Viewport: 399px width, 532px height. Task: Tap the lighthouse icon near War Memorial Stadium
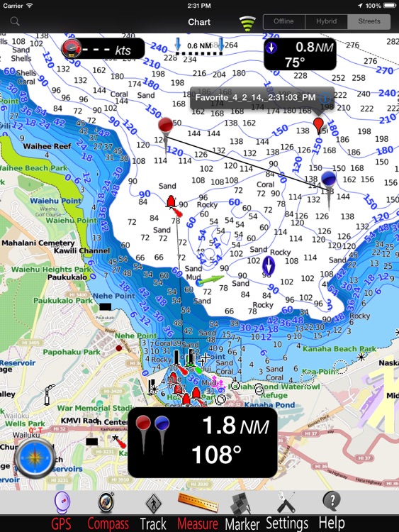tap(48, 394)
